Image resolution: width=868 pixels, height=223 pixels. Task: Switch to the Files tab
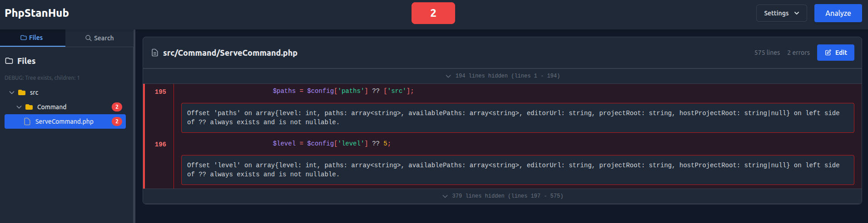tap(32, 38)
